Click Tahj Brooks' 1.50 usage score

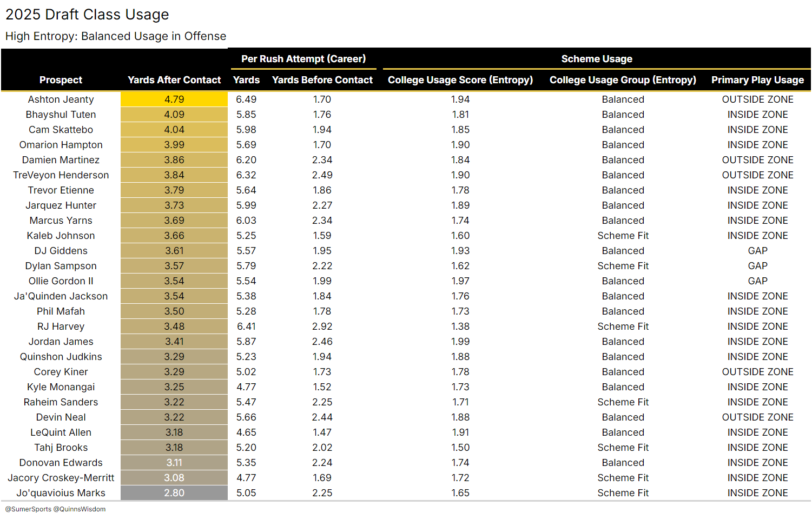460,448
